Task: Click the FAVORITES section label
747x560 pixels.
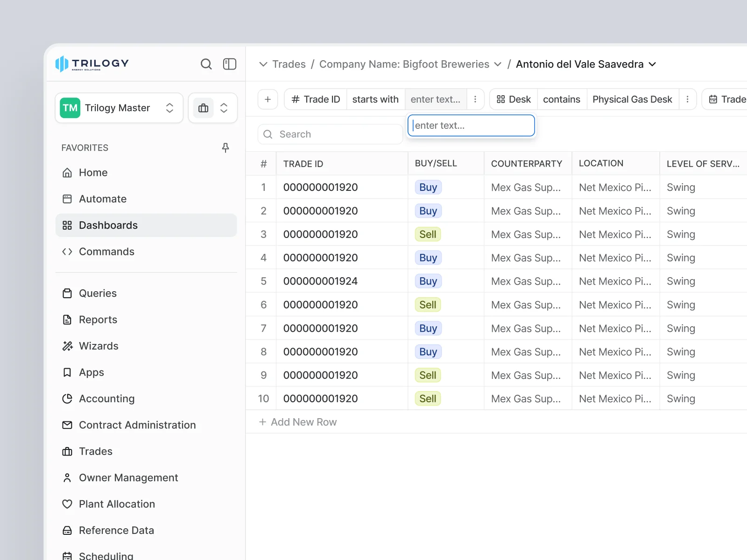Action: tap(85, 148)
